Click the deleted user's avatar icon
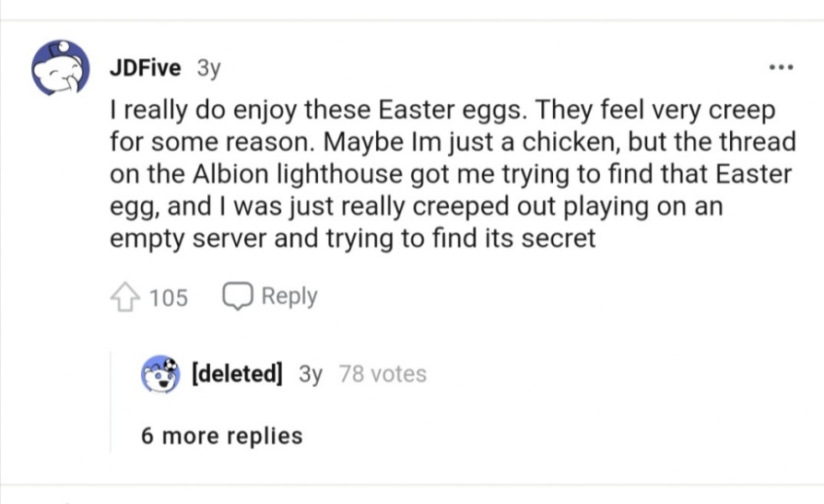 [160, 374]
